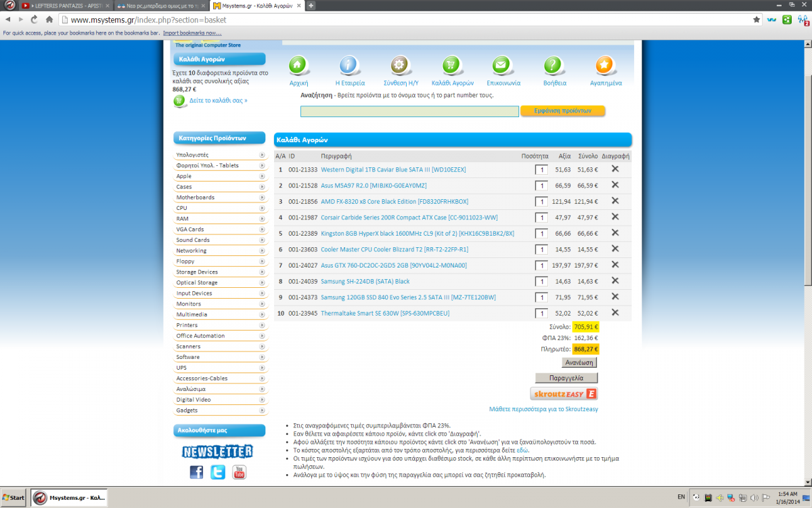Remove the Cooler Master Blizzard T2
812x508 pixels.
(615, 249)
